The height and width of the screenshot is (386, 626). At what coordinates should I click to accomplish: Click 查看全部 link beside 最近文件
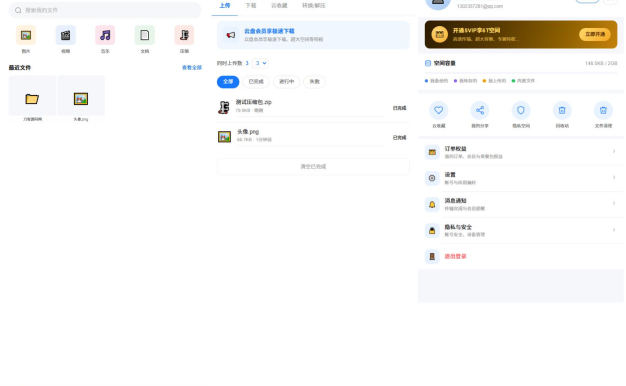[192, 67]
